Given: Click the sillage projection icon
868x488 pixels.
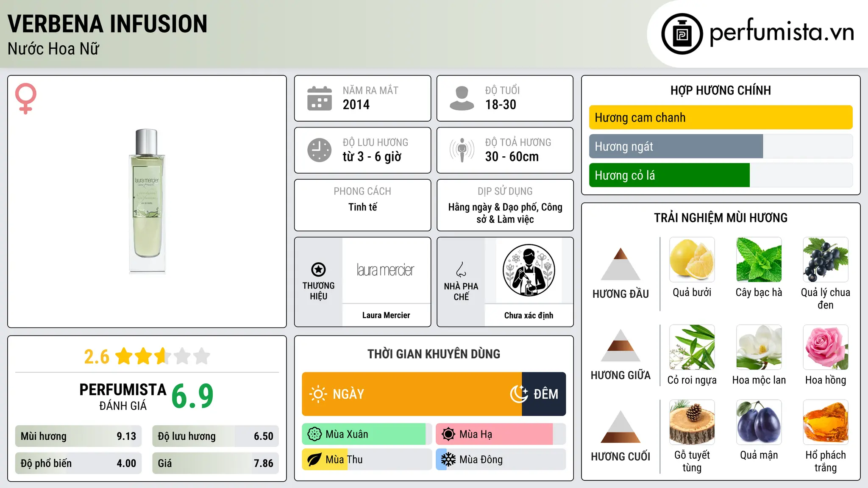Looking at the screenshot, I should 462,150.
